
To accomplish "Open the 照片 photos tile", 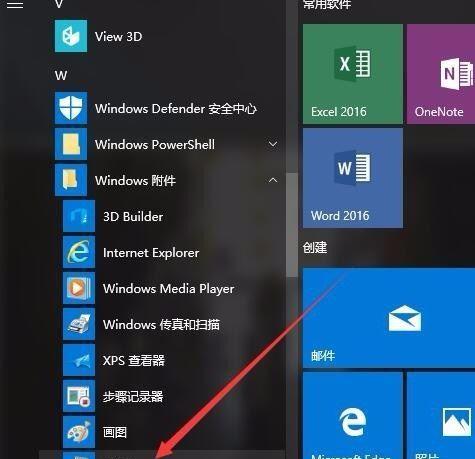I will click(x=441, y=416).
